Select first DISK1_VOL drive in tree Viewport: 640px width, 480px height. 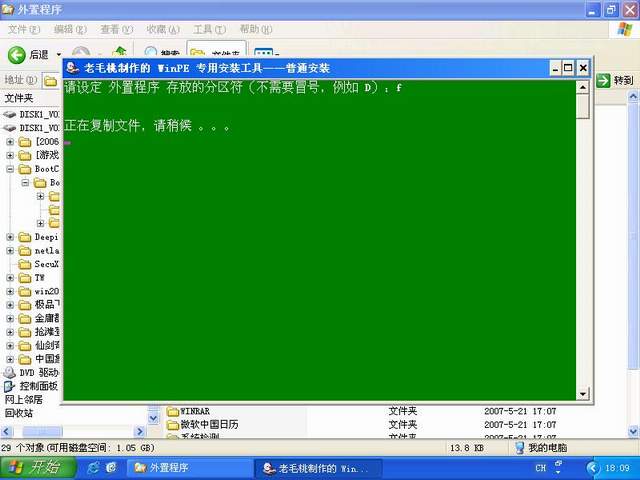pyautogui.click(x=31, y=114)
